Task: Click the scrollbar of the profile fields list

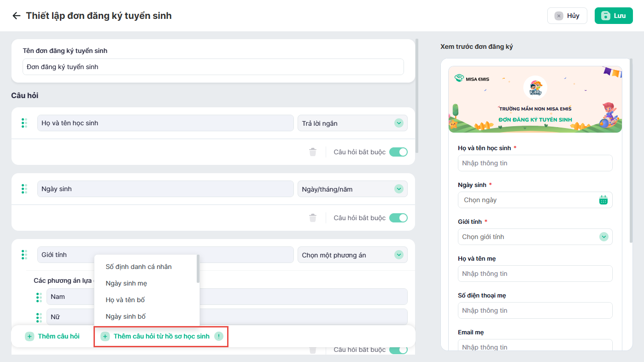Action: (198, 269)
